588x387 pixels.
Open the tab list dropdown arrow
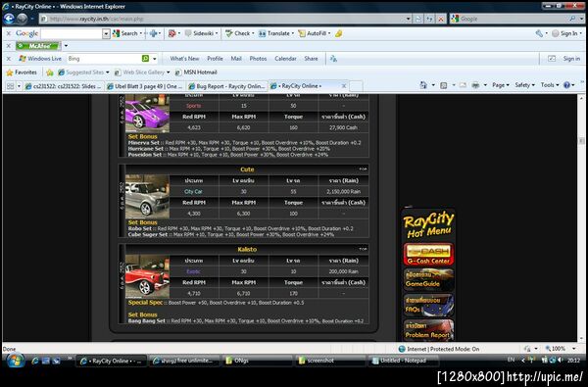[x=19, y=86]
